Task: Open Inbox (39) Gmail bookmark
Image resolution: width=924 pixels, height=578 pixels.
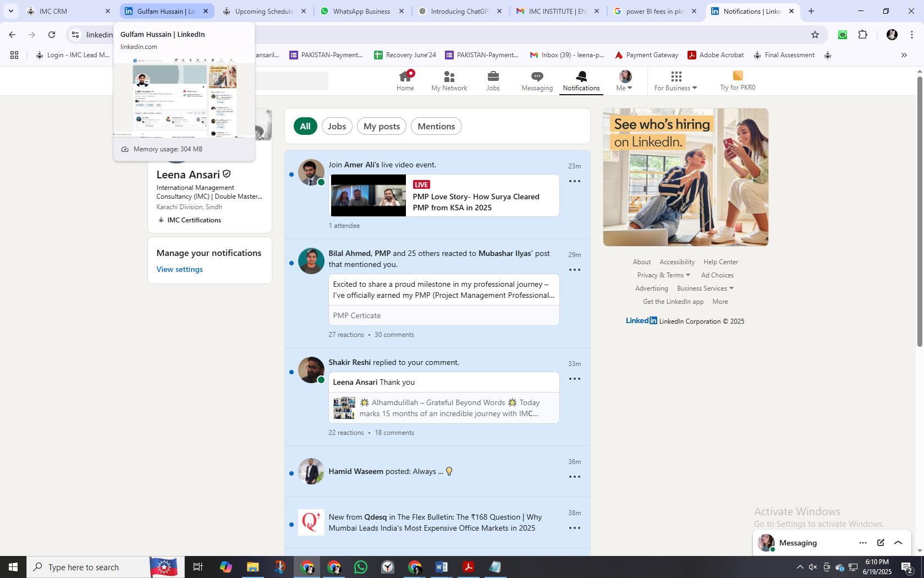Action: (x=566, y=55)
